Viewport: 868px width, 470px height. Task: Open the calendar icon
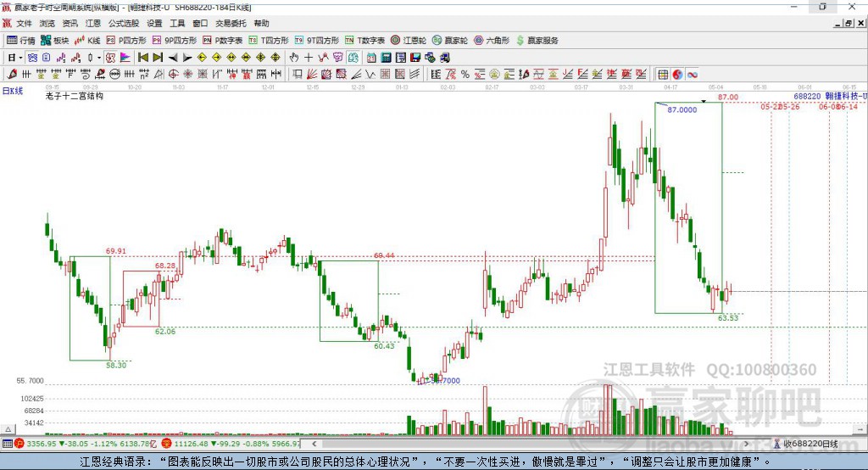(371, 58)
